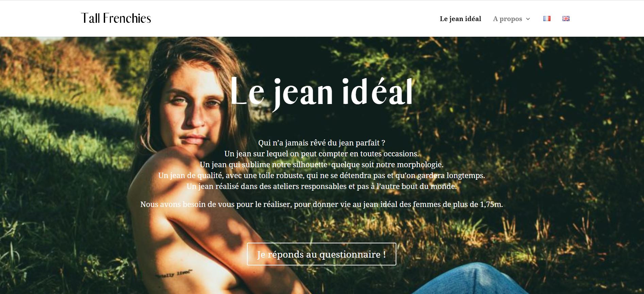The height and width of the screenshot is (294, 644).
Task: Click the small tattoo on the woman's side
Action: pos(174,274)
